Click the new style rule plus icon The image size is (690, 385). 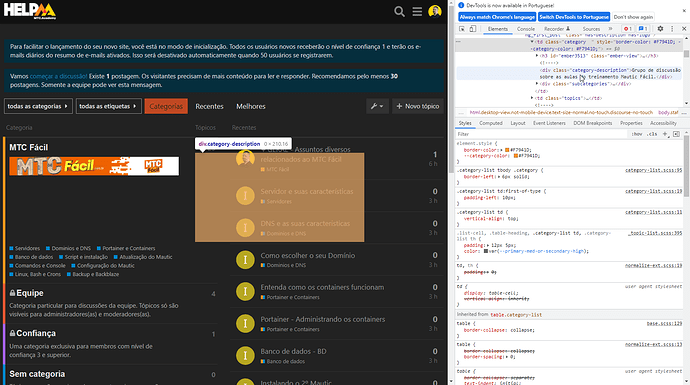point(665,134)
